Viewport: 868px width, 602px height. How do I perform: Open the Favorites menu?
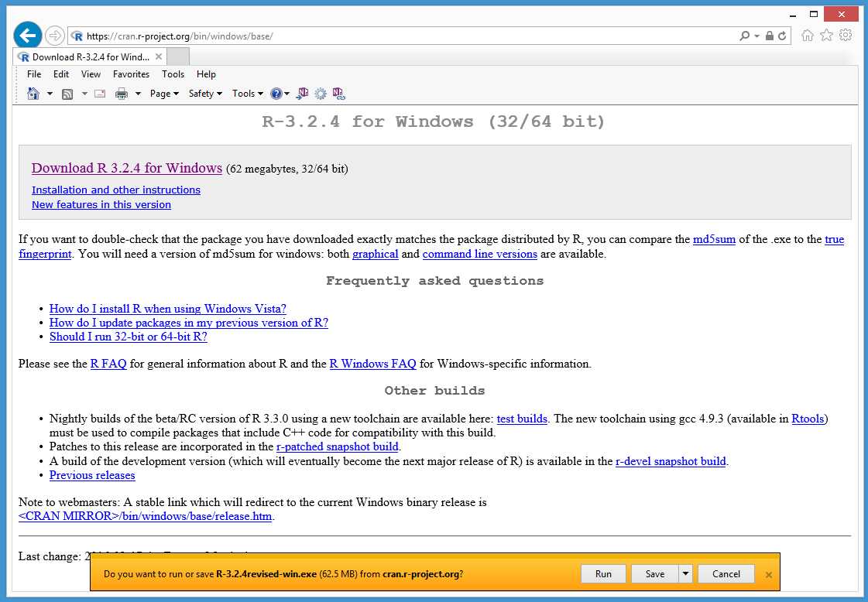coord(131,74)
